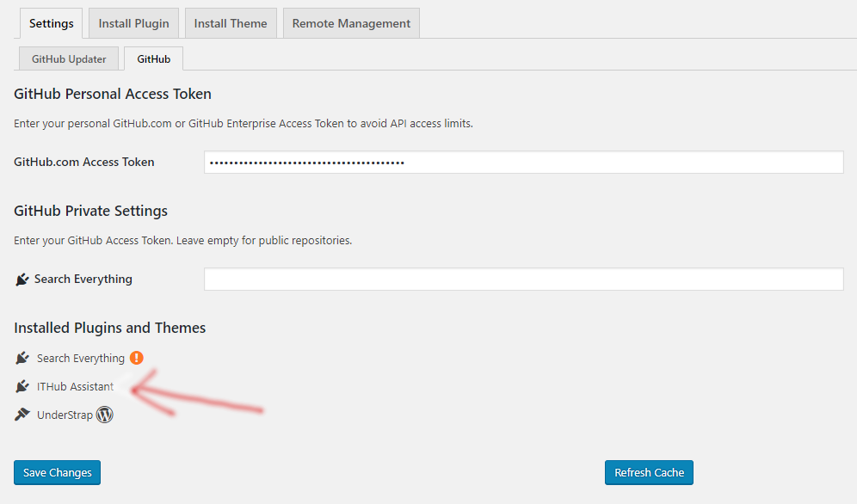Screen dimensions: 857x504
Task: Open the Settings tab
Action: tap(51, 23)
